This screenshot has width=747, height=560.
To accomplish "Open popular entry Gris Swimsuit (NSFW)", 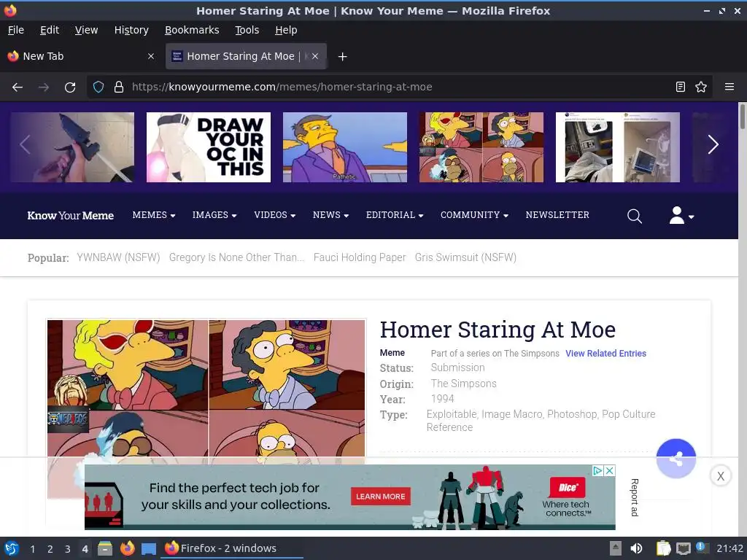I will [x=465, y=257].
